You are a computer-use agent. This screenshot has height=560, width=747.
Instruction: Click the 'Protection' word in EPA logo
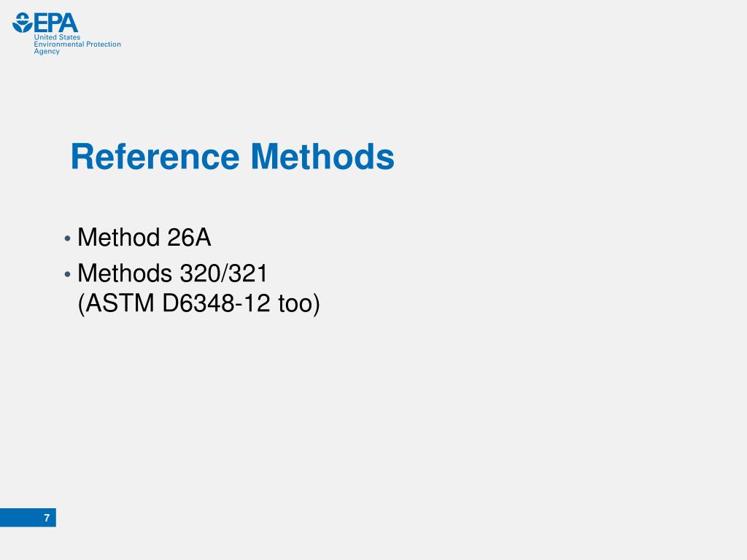[104, 44]
